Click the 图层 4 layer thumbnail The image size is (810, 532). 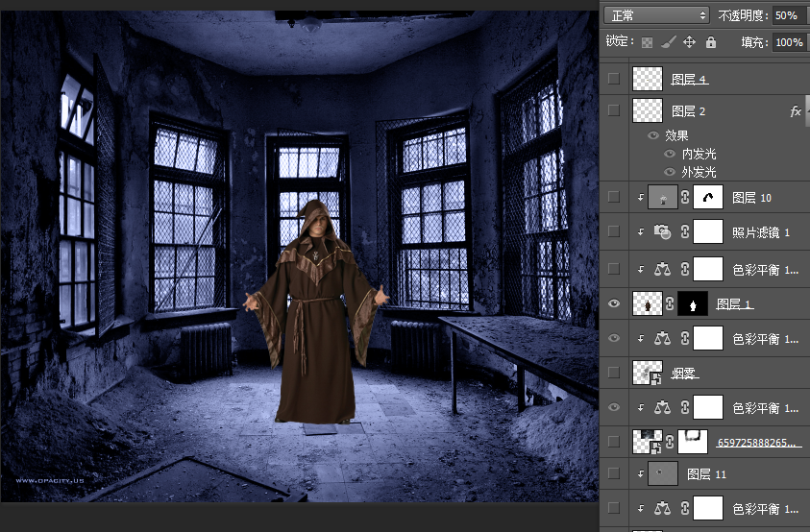click(x=648, y=79)
